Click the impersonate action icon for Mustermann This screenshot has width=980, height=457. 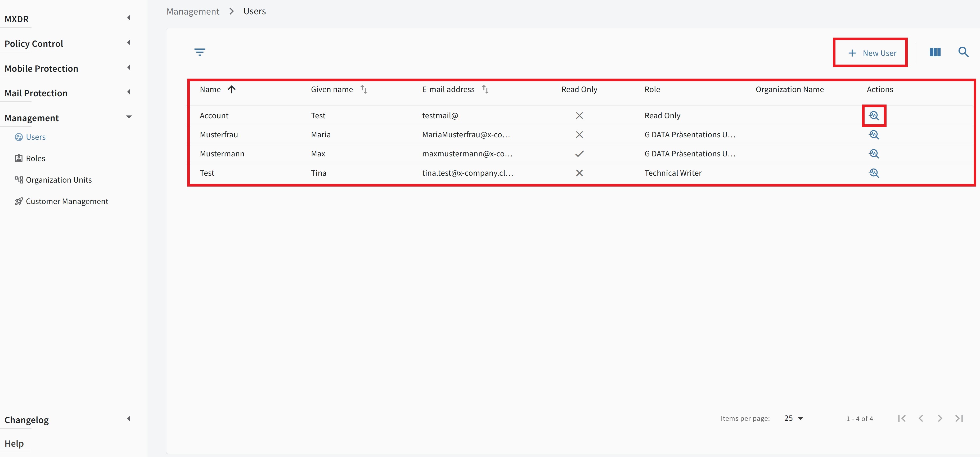[874, 153]
